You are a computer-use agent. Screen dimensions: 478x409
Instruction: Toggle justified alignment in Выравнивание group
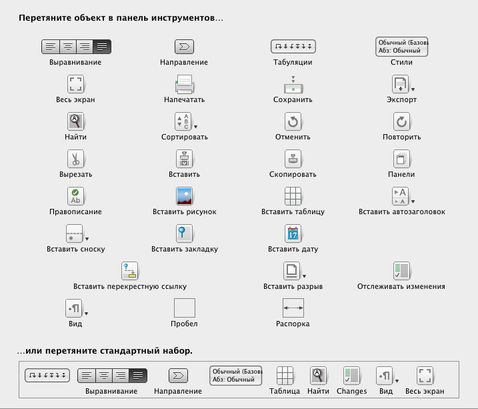point(102,47)
